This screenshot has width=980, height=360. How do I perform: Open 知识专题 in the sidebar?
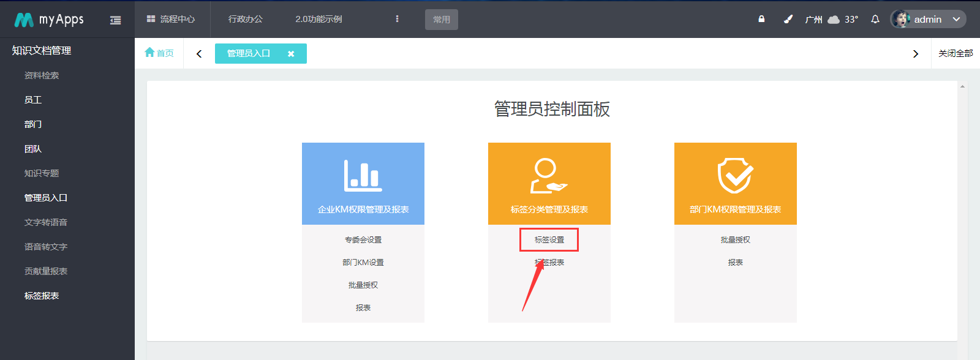tap(42, 173)
